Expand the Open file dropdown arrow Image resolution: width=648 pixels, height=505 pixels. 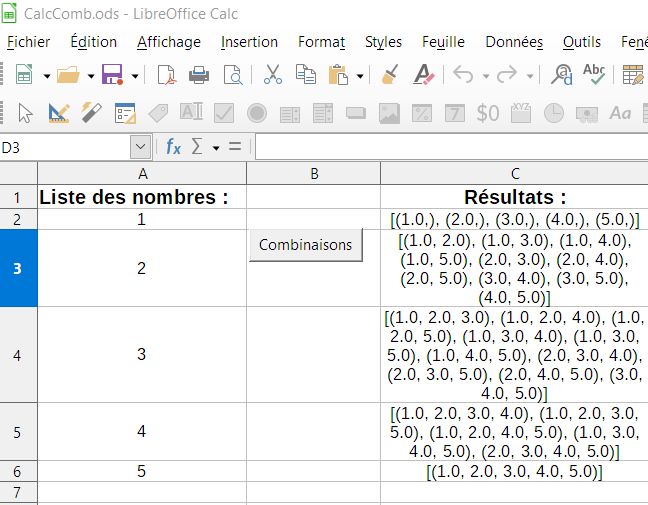tap(90, 76)
